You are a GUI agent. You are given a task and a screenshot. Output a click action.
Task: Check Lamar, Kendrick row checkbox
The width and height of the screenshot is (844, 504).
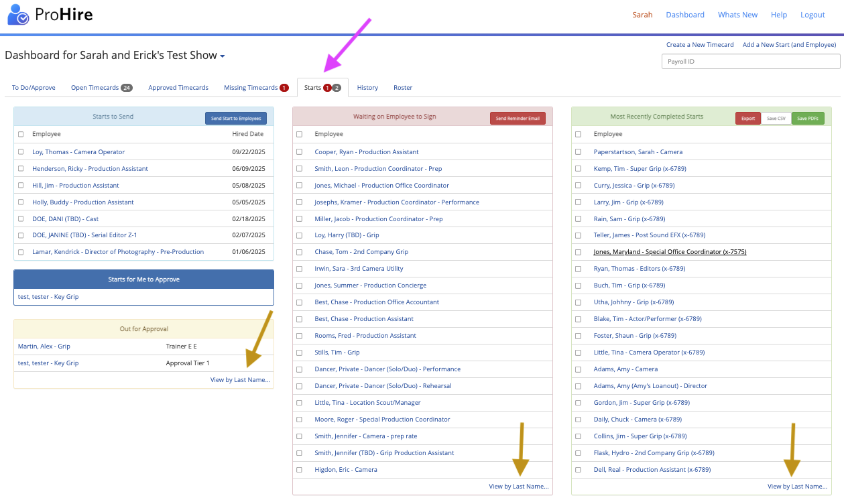21,252
